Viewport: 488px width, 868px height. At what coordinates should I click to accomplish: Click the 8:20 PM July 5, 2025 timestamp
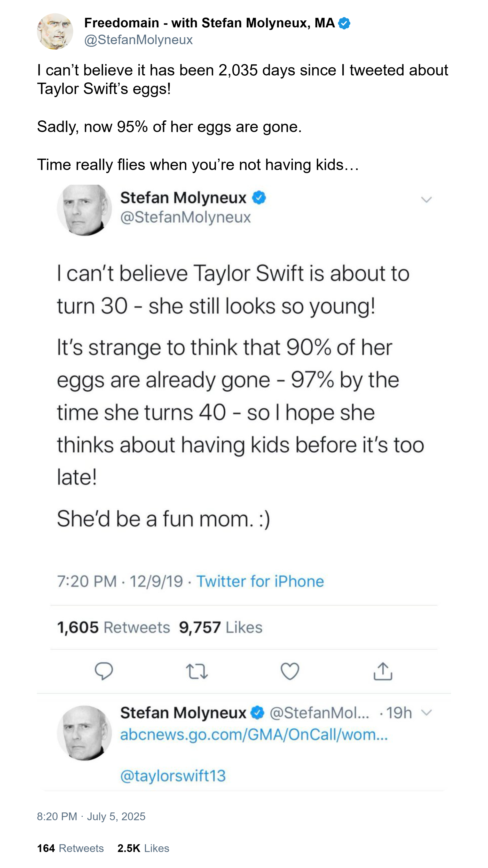(91, 816)
